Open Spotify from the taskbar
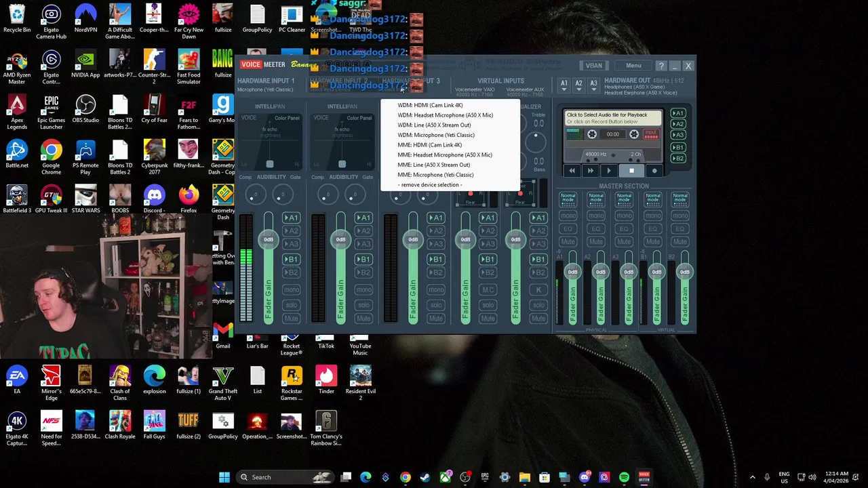The image size is (868, 488). coord(624,477)
